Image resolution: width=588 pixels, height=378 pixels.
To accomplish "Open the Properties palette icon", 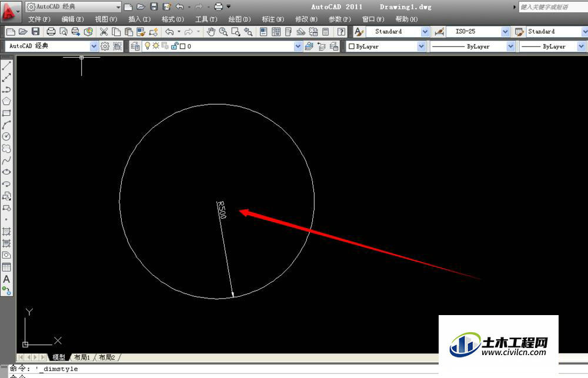I will tap(263, 32).
